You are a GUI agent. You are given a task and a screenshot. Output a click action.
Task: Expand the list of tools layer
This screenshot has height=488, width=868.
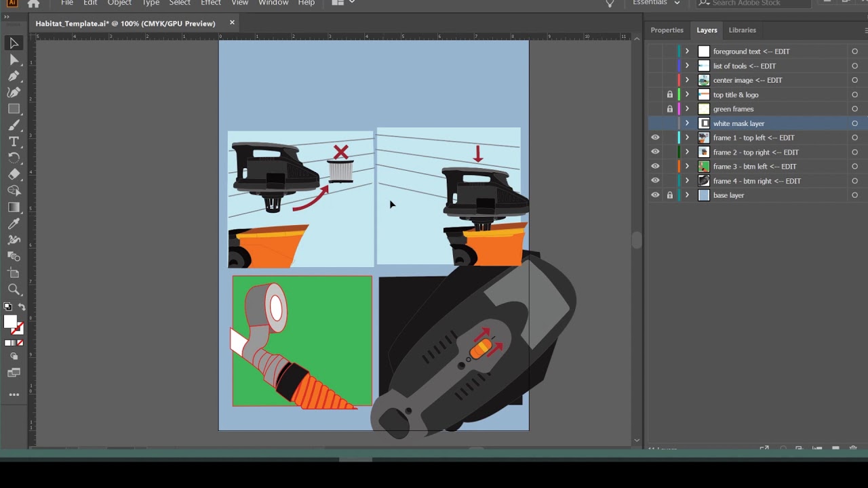(687, 66)
